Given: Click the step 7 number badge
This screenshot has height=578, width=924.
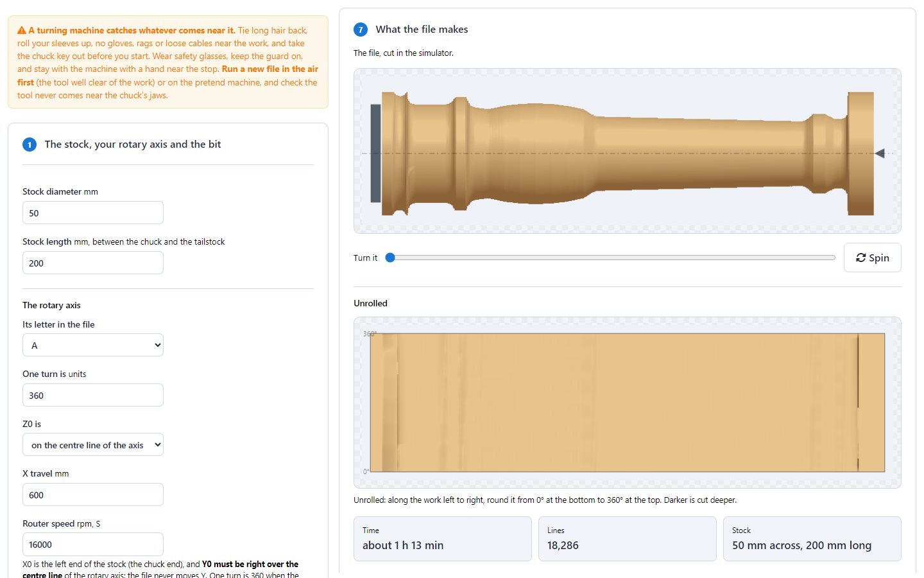Looking at the screenshot, I should click(x=361, y=30).
